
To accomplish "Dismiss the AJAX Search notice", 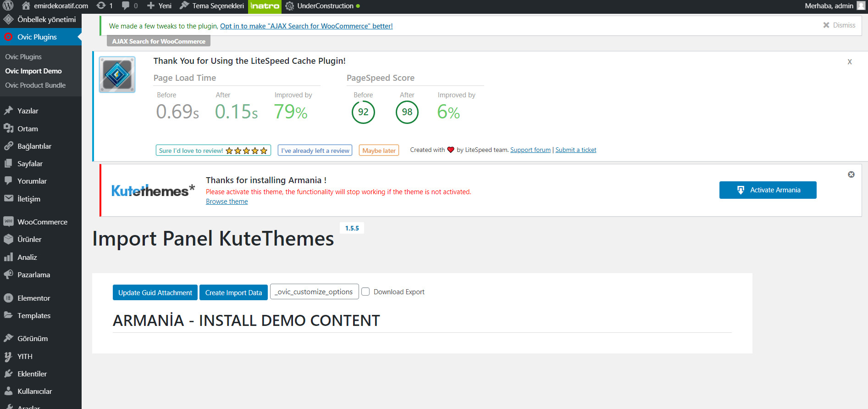I will [839, 25].
